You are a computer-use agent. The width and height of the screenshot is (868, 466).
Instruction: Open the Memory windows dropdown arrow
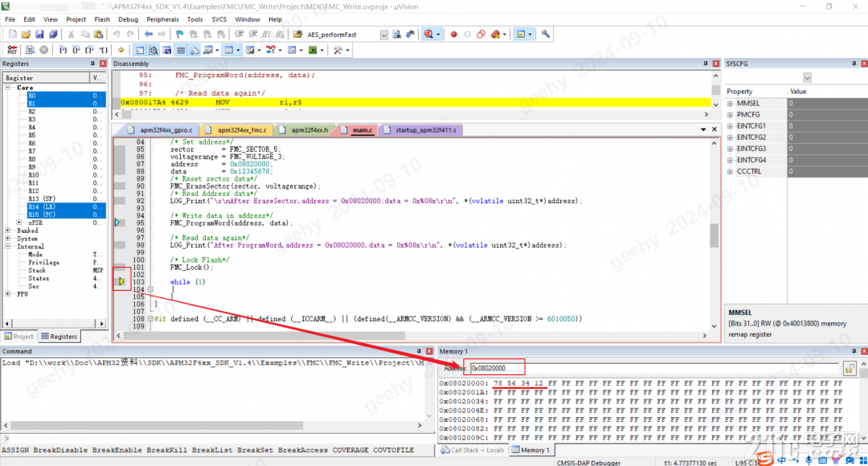click(238, 51)
